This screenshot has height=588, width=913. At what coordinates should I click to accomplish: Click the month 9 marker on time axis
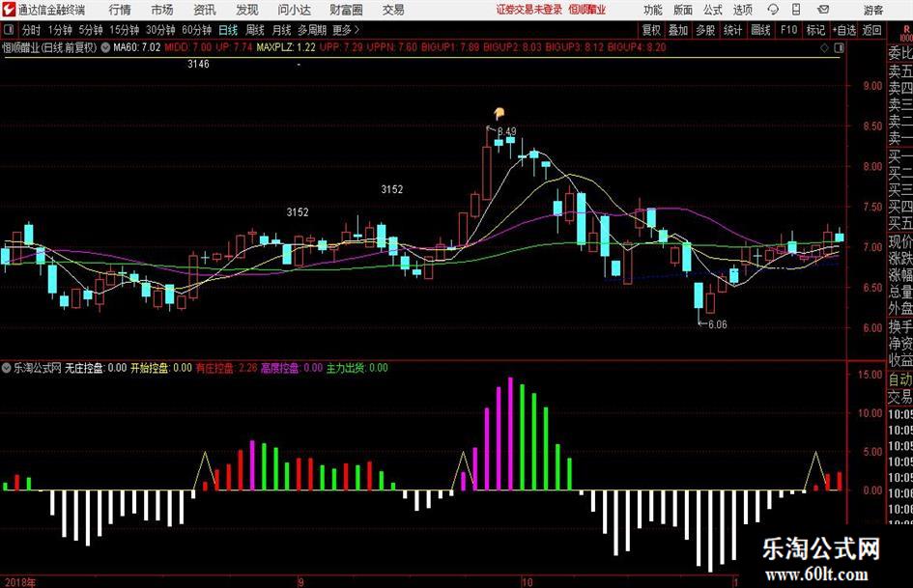[300, 582]
